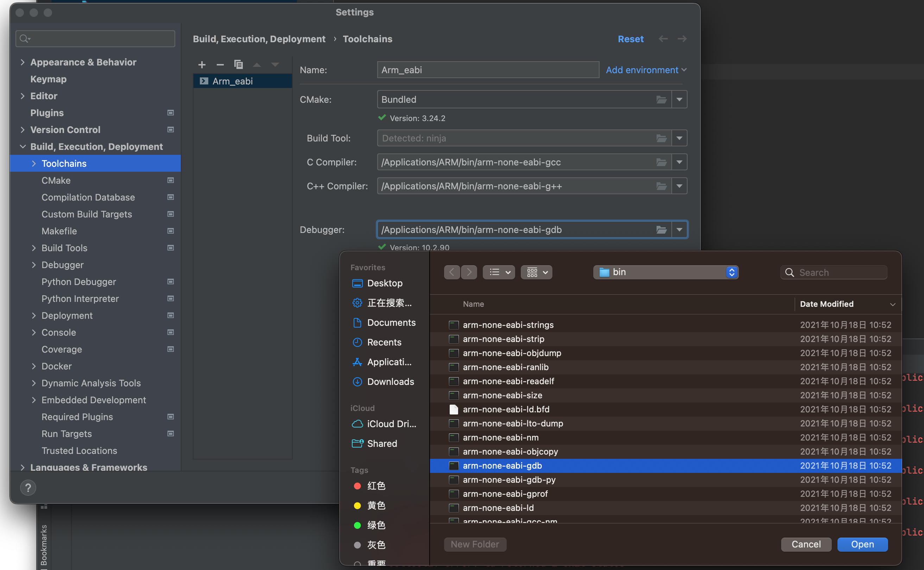Click Reset link in settings
Viewport: 924px width, 570px height.
tap(631, 39)
